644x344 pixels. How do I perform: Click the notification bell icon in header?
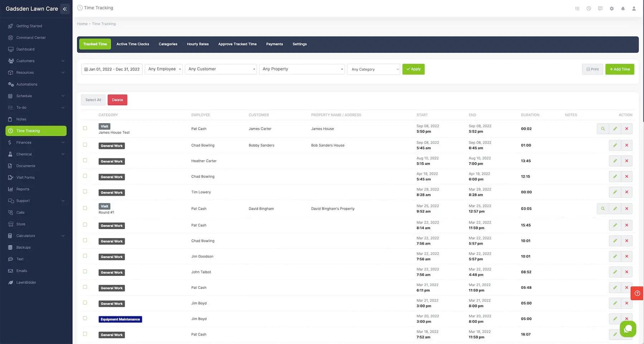(x=623, y=9)
